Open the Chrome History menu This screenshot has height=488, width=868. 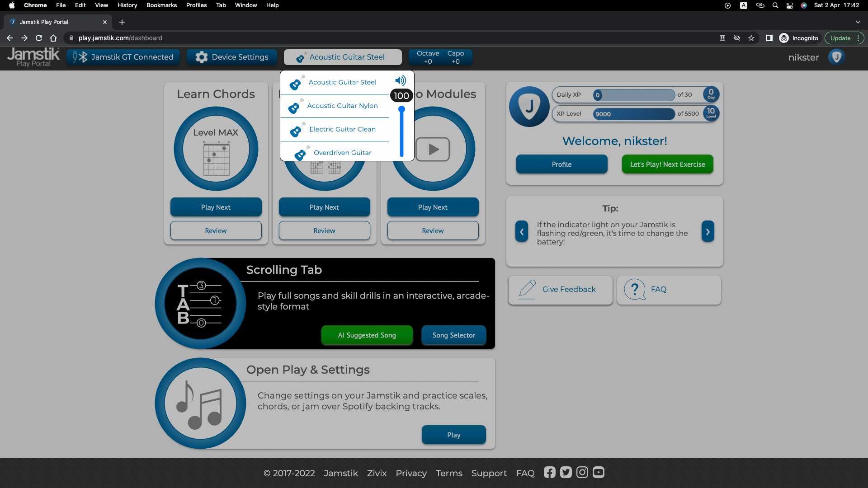127,5
